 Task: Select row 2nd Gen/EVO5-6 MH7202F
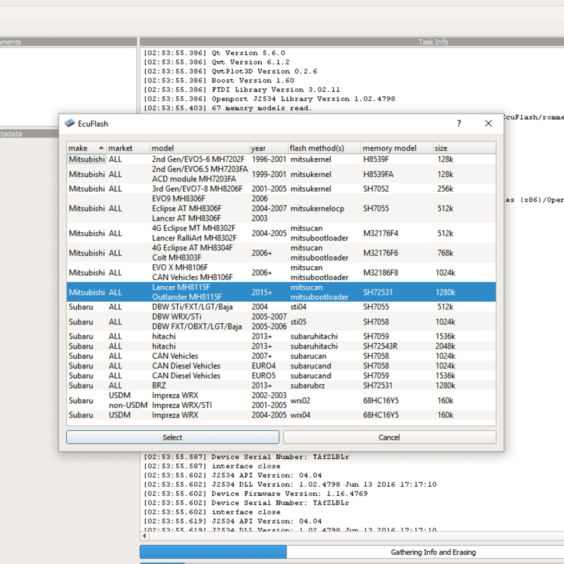[281, 159]
